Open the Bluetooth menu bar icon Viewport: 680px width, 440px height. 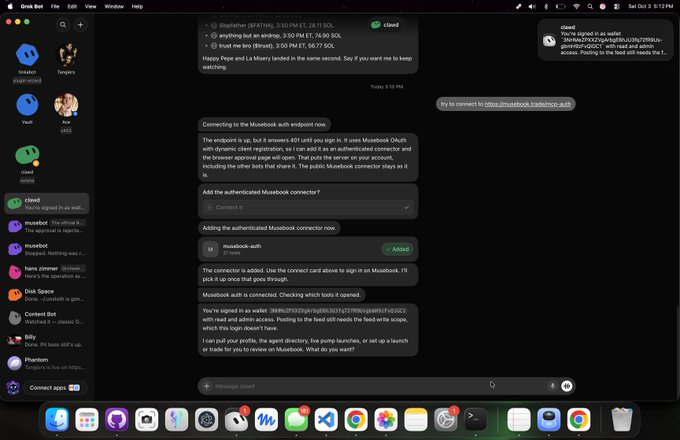pos(546,7)
